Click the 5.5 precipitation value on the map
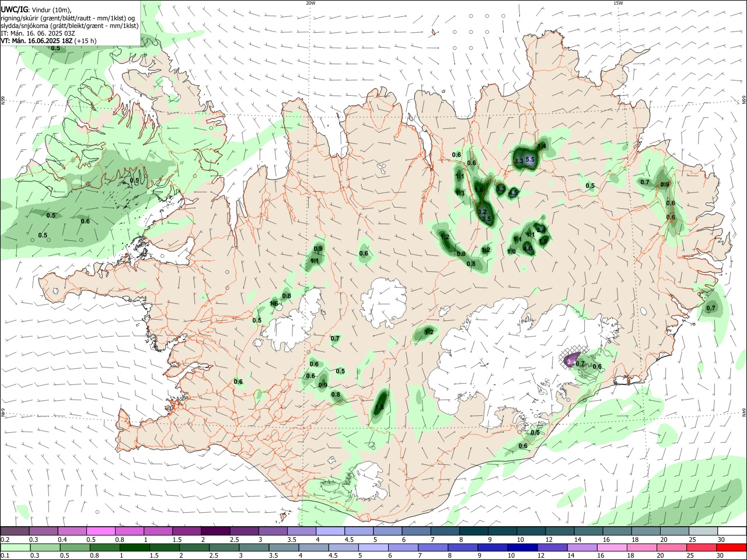The image size is (747, 560). (x=530, y=159)
